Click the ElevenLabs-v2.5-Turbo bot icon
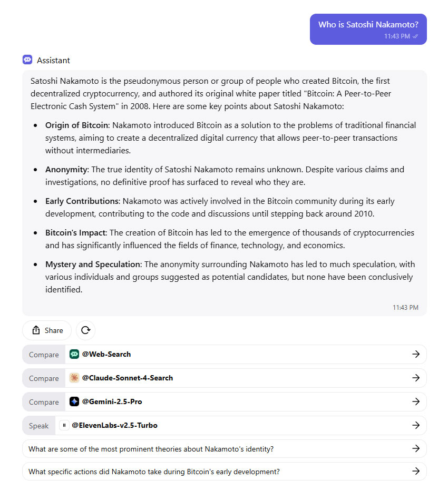Image resolution: width=448 pixels, height=490 pixels. [x=64, y=425]
